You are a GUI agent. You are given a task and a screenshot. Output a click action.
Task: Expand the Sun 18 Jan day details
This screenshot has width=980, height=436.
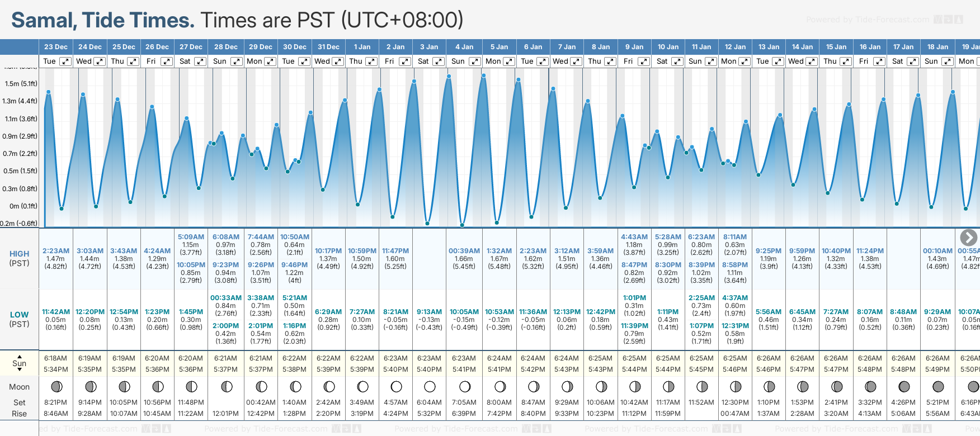948,61
